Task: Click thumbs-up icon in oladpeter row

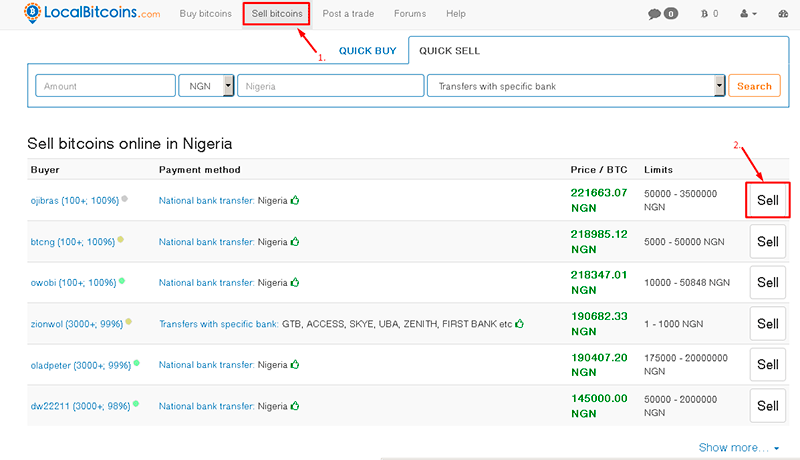Action: 295,365
